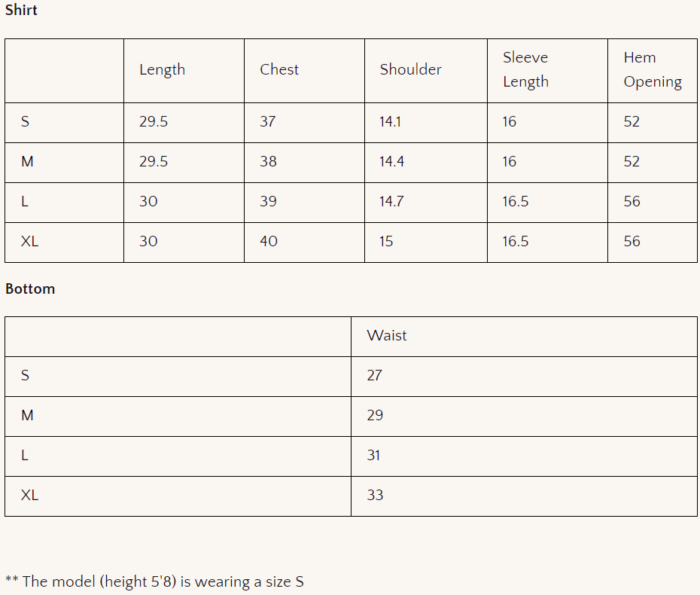Image resolution: width=700 pixels, height=595 pixels.
Task: Click chest value 39 for size L
Action: [268, 201]
